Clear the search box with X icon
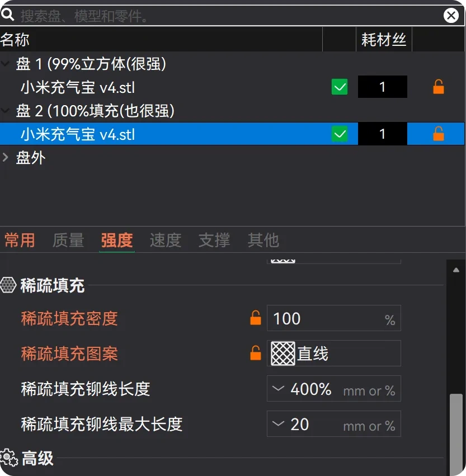 coord(451,16)
